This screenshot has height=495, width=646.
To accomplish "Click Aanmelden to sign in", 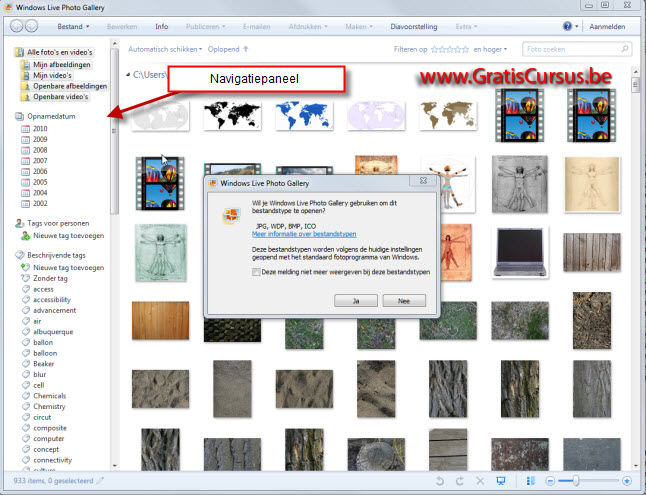I will pyautogui.click(x=607, y=26).
